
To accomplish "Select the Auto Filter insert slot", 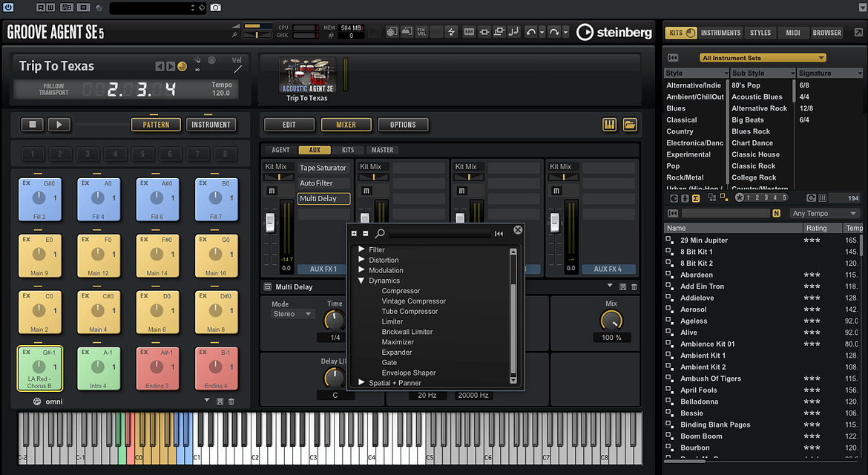I will (323, 183).
